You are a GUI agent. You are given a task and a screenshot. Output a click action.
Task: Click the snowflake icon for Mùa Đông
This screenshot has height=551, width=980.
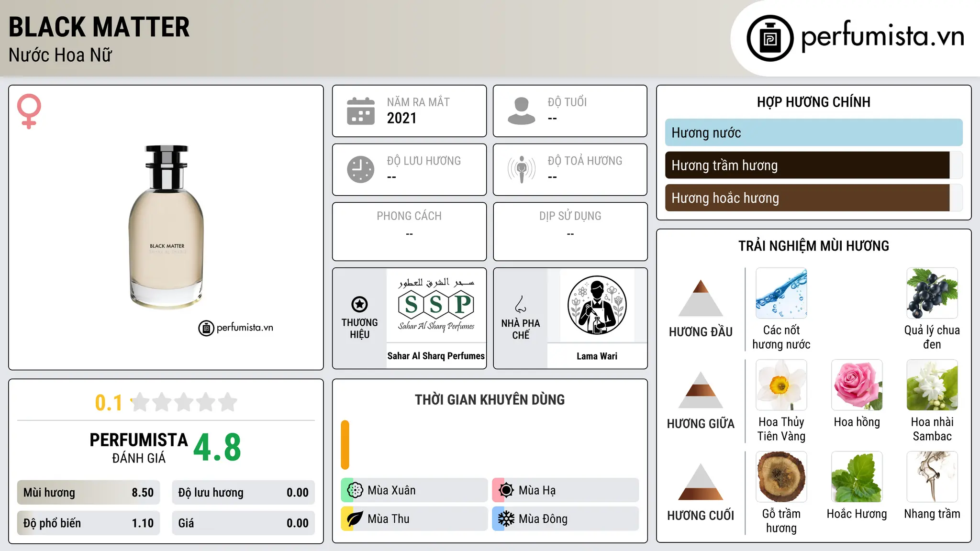(506, 519)
